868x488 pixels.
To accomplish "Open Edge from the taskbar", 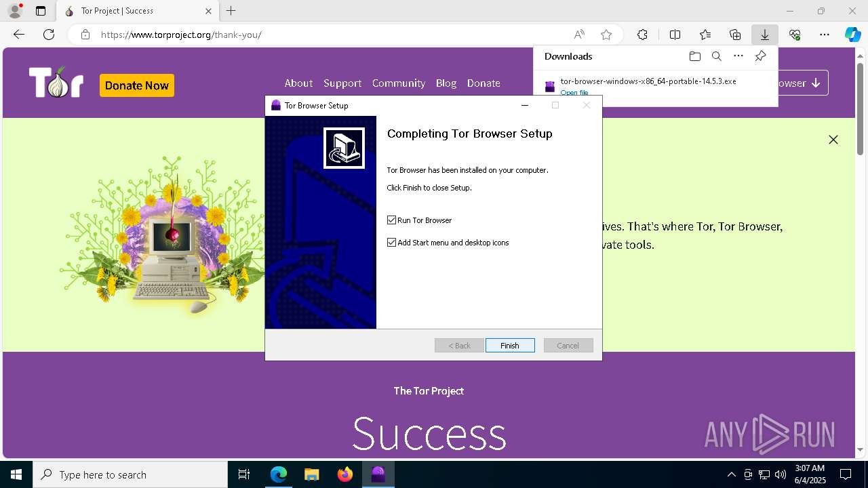I will coord(279,474).
